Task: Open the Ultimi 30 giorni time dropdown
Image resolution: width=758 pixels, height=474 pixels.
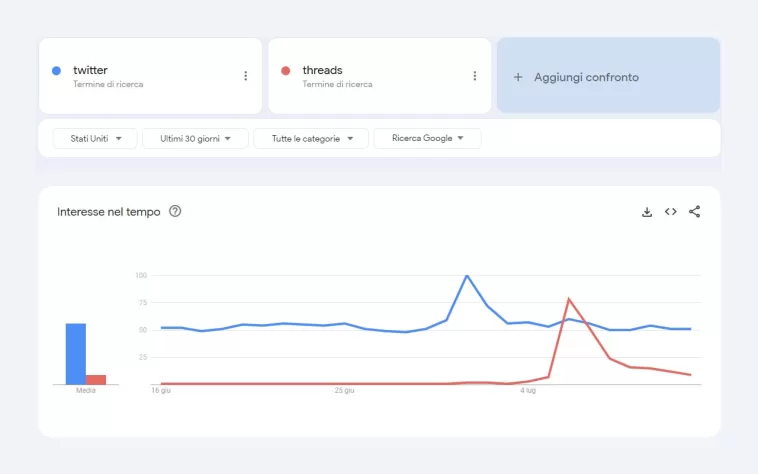Action: point(195,139)
